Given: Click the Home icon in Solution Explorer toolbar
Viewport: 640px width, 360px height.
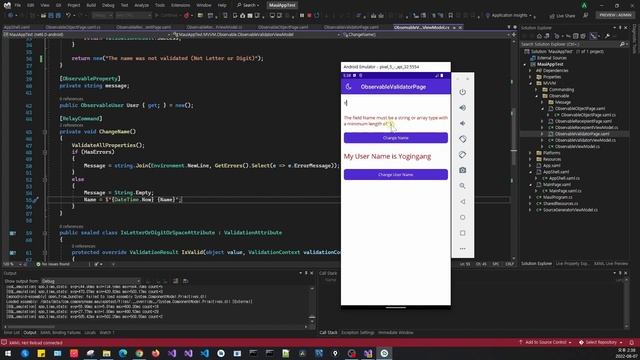Looking at the screenshot, I should pyautogui.click(x=539, y=36).
